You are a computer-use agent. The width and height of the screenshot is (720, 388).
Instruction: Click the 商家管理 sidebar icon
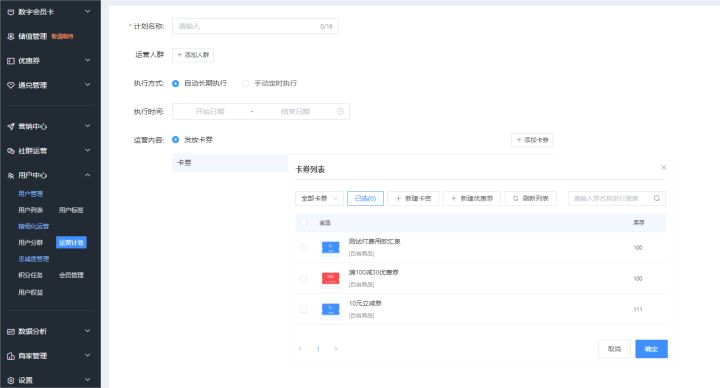[x=11, y=356]
